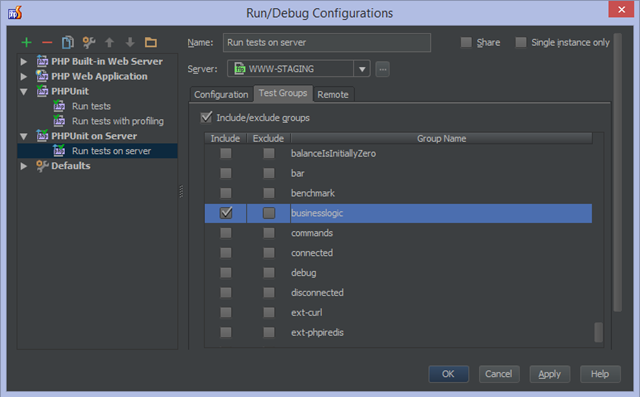Expand PHP Built-in Web Server node
The image size is (640, 397).
24,62
